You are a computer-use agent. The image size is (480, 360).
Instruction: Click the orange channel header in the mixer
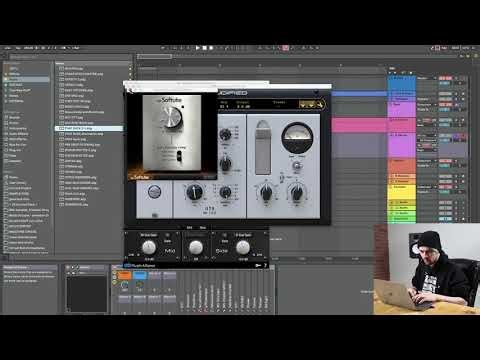pos(124,275)
